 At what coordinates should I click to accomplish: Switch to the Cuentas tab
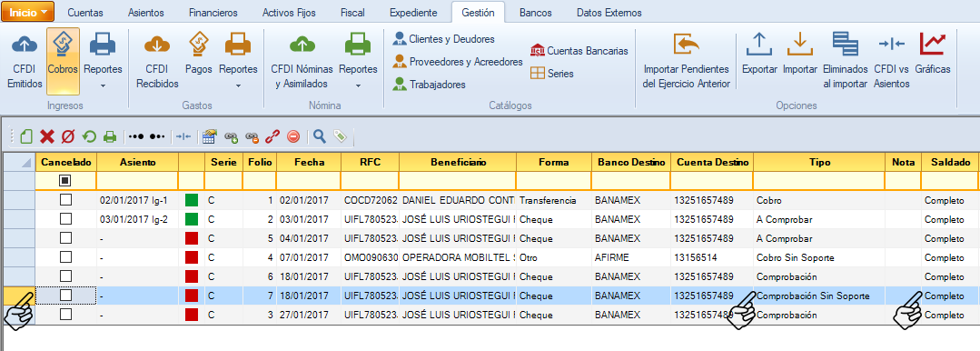[85, 13]
